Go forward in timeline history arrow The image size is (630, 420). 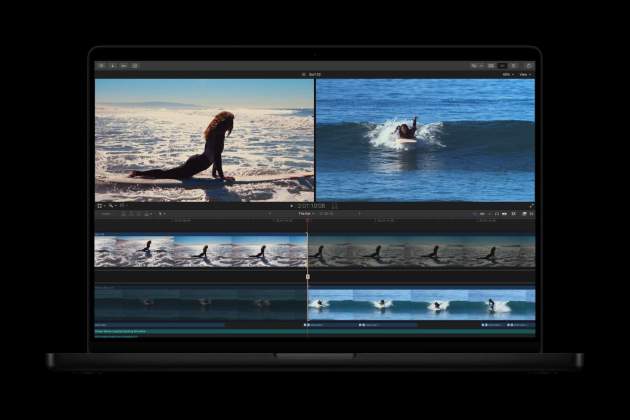click(x=359, y=214)
